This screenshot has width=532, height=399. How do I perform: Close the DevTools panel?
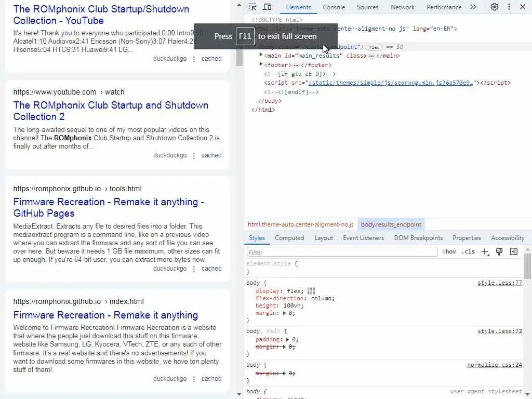tap(523, 7)
